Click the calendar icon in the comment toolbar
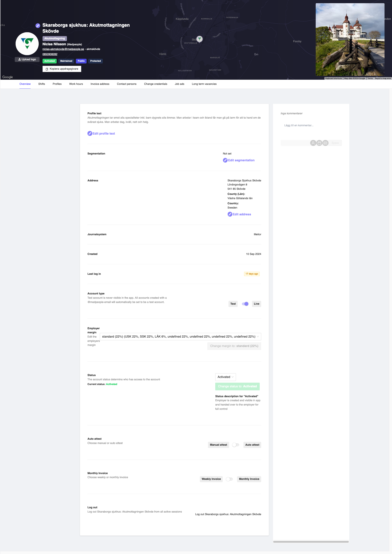The width and height of the screenshot is (392, 554). [x=319, y=143]
